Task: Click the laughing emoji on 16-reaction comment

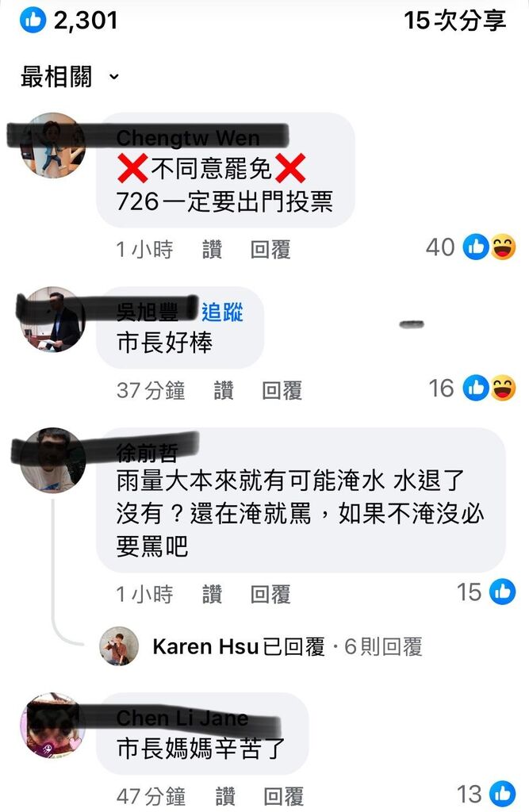Action: [x=503, y=389]
